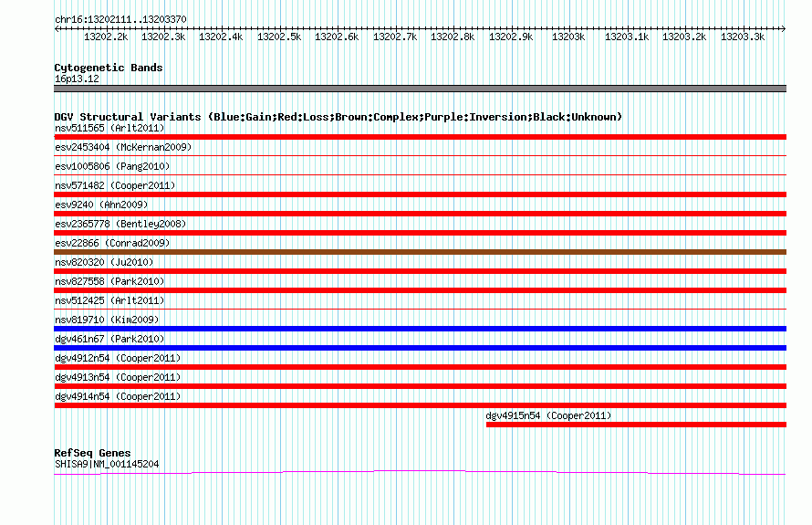This screenshot has height=525, width=812.
Task: Select the red nsv511565 loss bar
Action: [x=420, y=137]
